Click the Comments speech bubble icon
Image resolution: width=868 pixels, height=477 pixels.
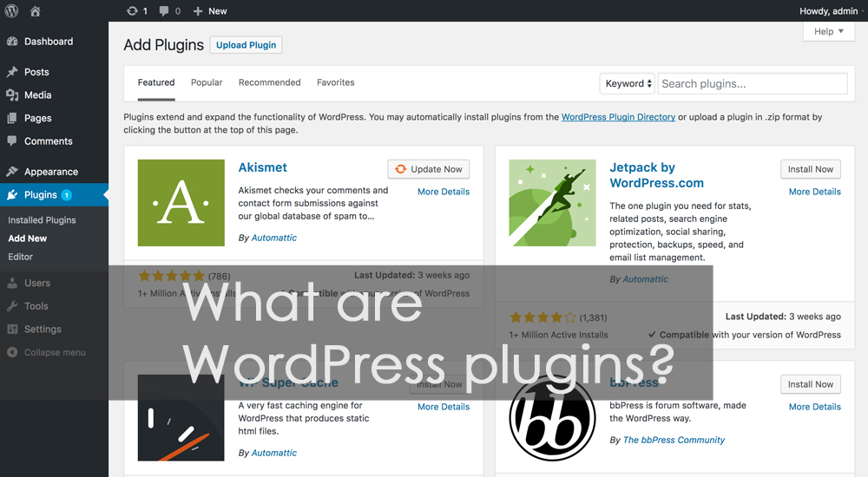point(12,141)
